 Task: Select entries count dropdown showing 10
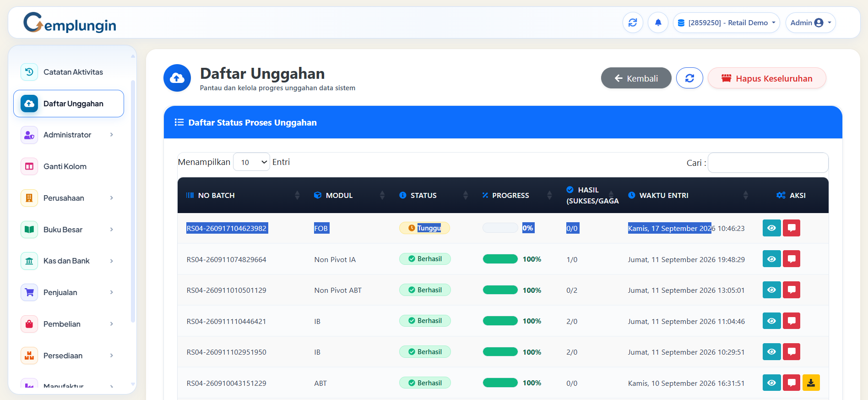click(x=251, y=162)
